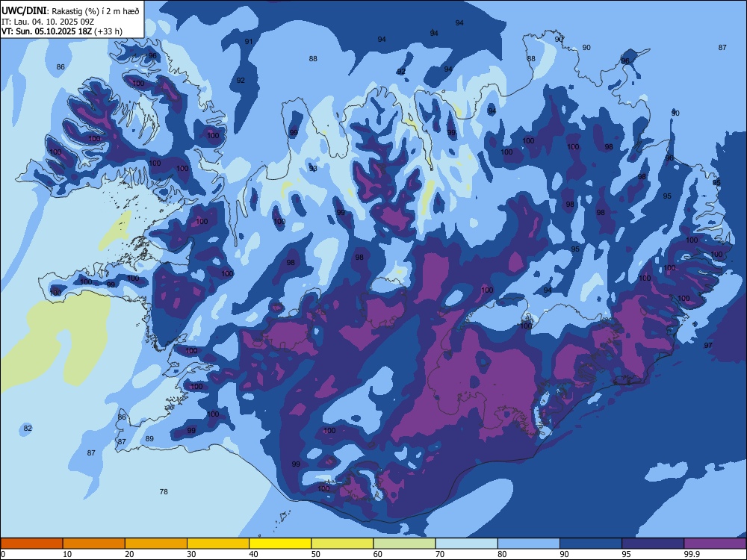Click the '93' value label
This screenshot has width=747, height=560.
click(313, 169)
